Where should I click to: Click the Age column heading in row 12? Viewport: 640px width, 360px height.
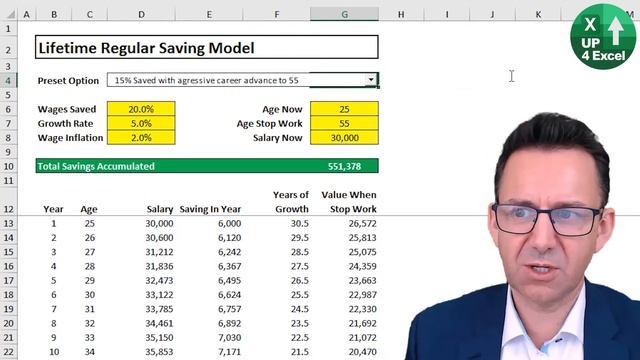[x=89, y=209]
